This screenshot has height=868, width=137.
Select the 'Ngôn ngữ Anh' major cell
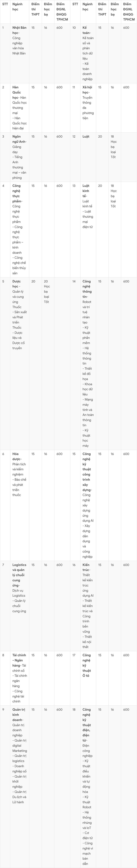pos(20,157)
